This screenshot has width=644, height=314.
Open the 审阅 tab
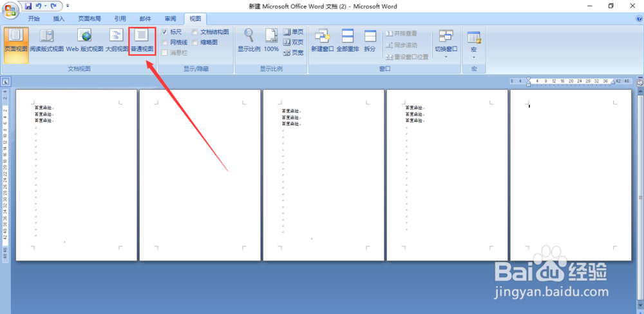[171, 19]
